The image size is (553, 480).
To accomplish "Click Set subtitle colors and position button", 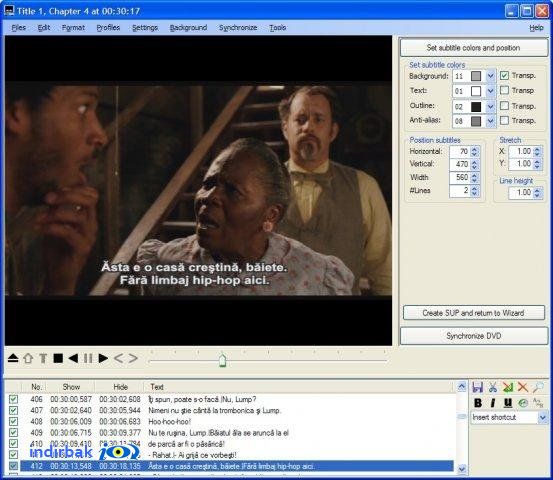I will [474, 48].
